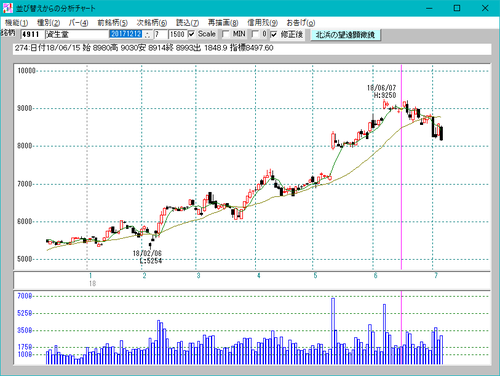Click month label 5 on time axis

point(315,276)
